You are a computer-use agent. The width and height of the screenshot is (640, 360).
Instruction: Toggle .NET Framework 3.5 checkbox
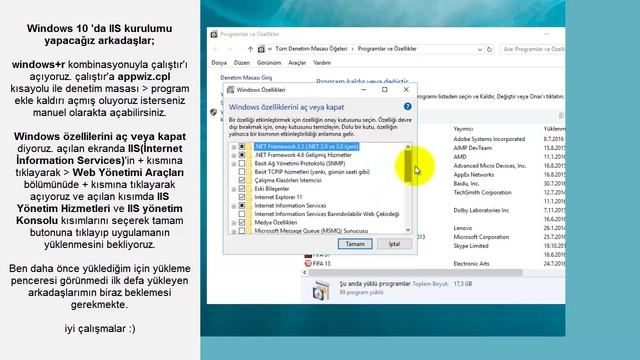pyautogui.click(x=242, y=147)
